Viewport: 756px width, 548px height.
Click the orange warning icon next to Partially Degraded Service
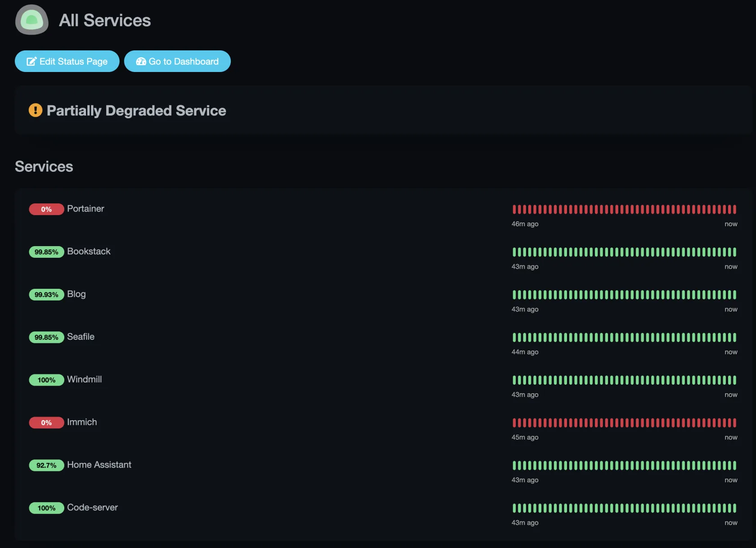35,110
